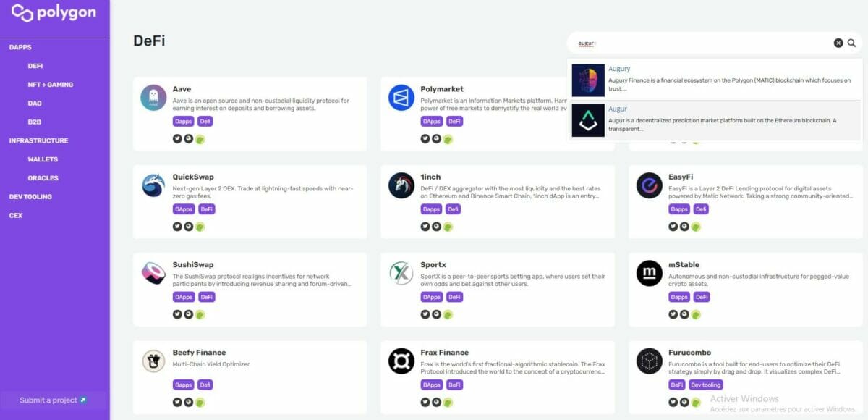The image size is (868, 420).
Task: Expand the Infrastructure sidebar section
Action: 38,140
